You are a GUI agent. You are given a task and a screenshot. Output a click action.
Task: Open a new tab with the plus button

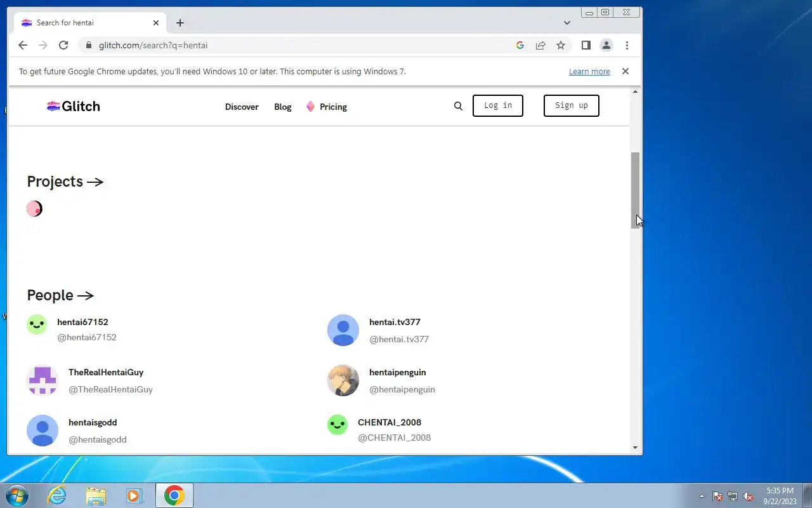[180, 23]
